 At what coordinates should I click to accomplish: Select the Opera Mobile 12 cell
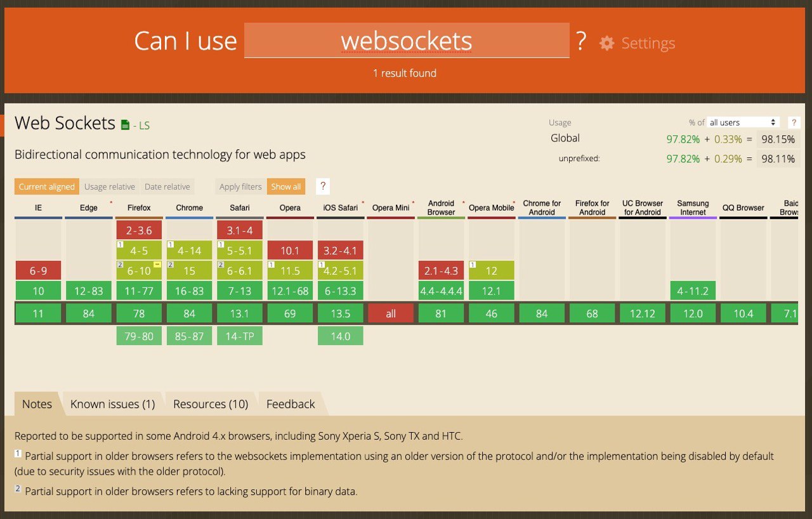(x=492, y=270)
